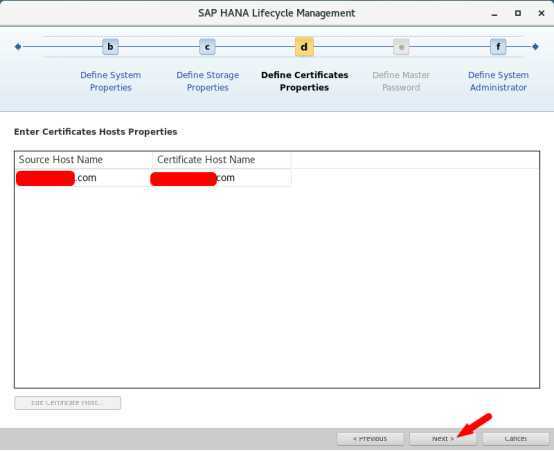Select the highlighted step d icon

tap(304, 47)
